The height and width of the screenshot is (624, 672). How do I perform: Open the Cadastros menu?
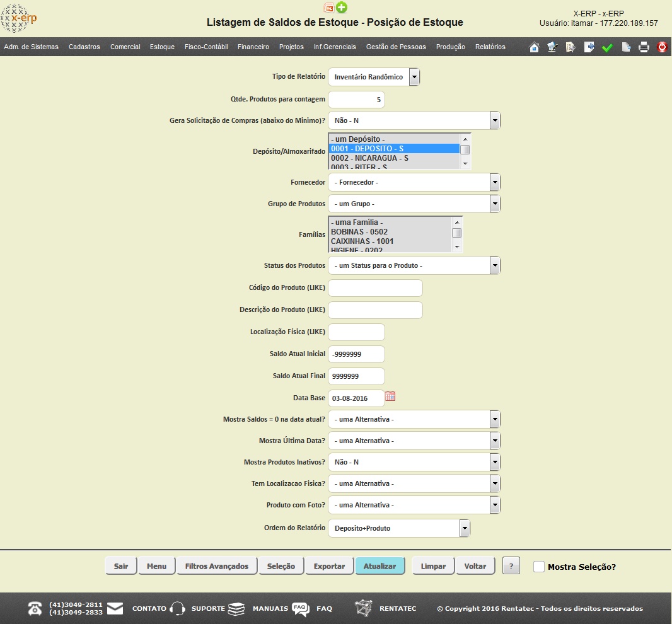click(84, 47)
